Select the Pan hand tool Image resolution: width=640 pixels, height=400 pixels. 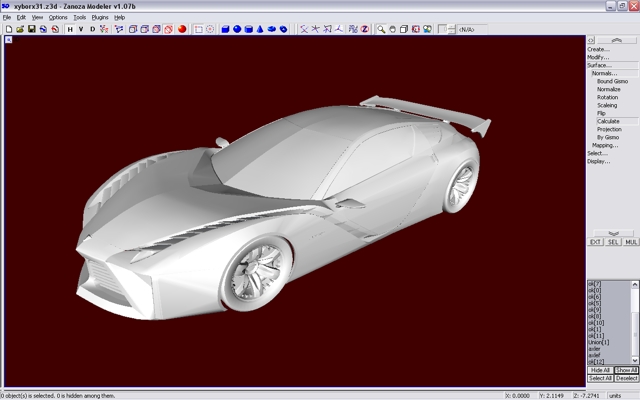pyautogui.click(x=393, y=29)
